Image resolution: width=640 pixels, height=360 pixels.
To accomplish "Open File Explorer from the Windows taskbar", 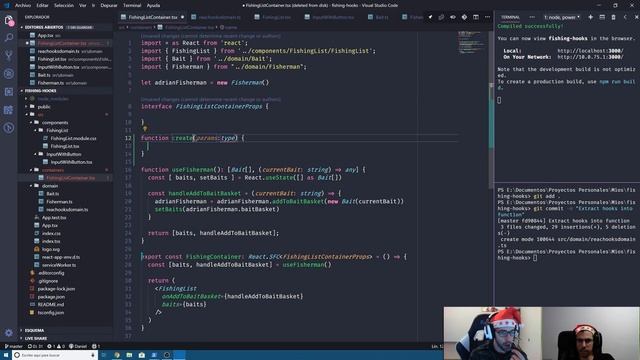I will point(129,355).
